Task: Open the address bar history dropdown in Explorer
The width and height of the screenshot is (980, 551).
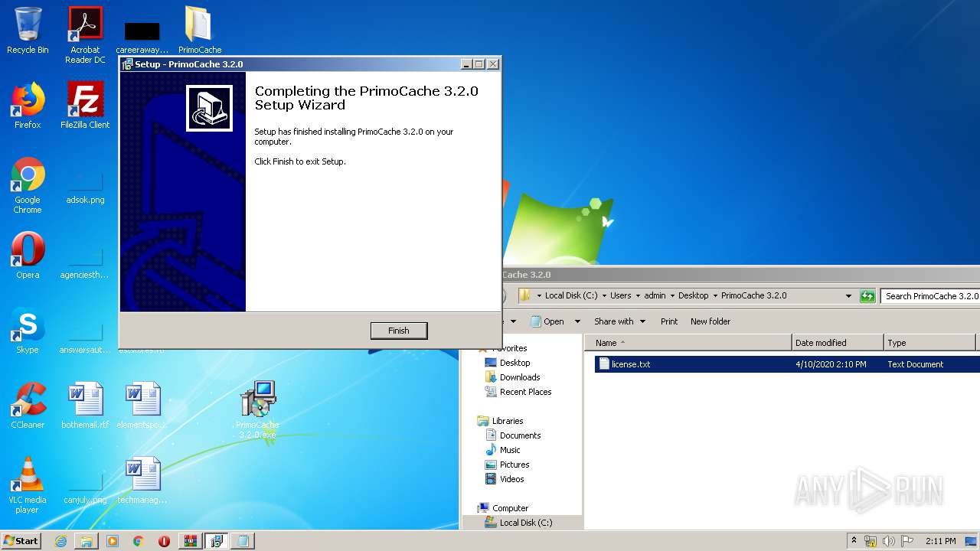Action: click(x=848, y=296)
